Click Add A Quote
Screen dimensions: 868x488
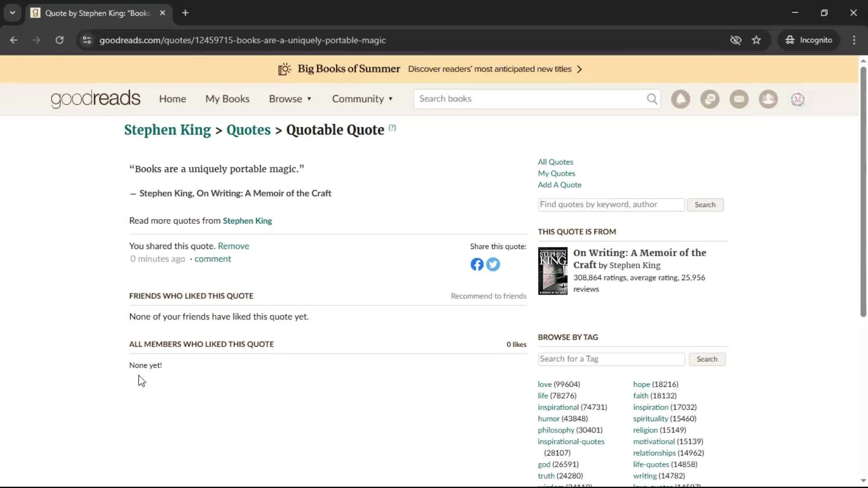(560, 185)
